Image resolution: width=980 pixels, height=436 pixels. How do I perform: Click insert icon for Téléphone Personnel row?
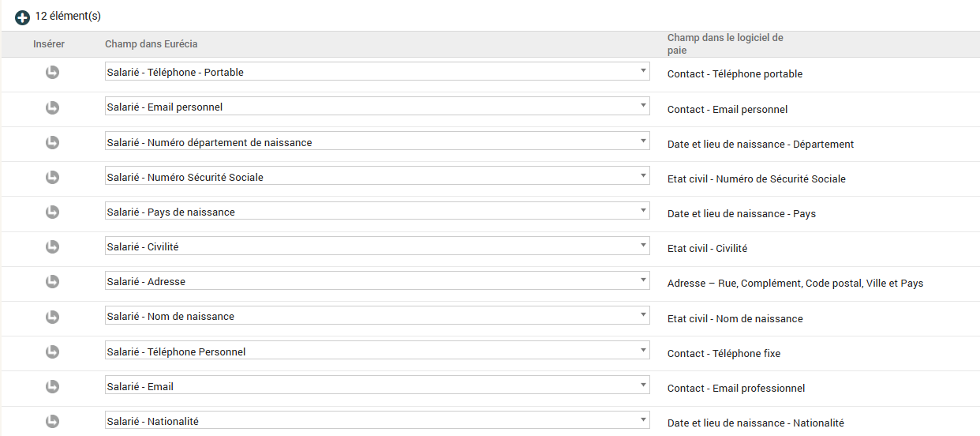(52, 351)
